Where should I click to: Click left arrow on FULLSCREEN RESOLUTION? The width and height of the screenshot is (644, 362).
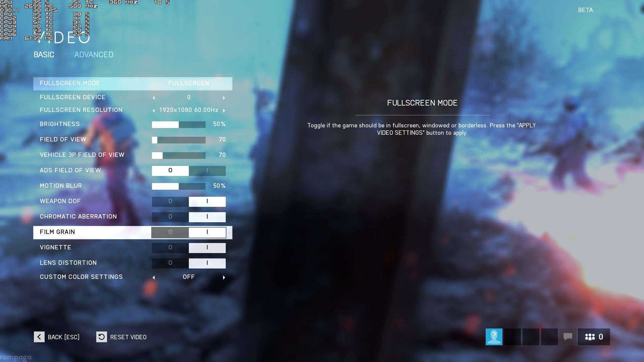[x=154, y=110]
